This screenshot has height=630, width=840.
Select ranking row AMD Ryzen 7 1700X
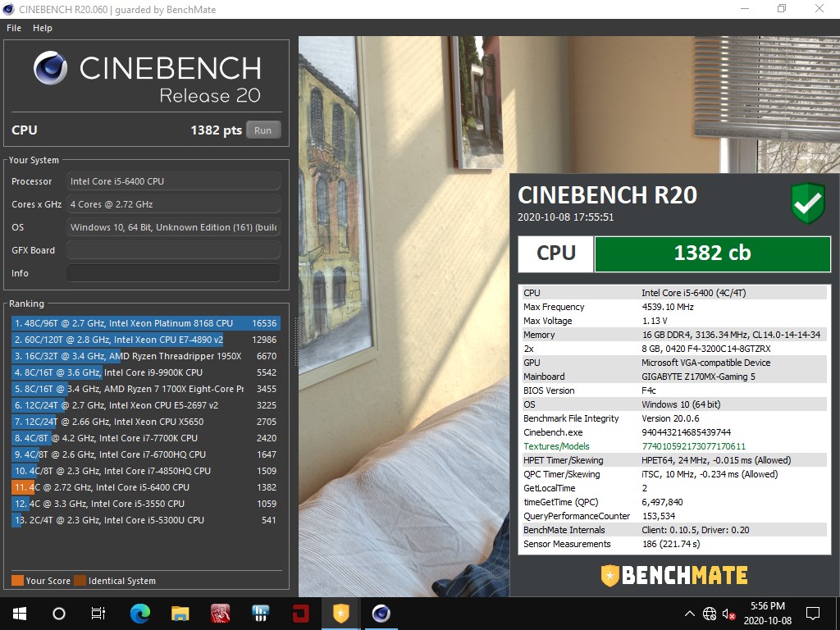146,389
